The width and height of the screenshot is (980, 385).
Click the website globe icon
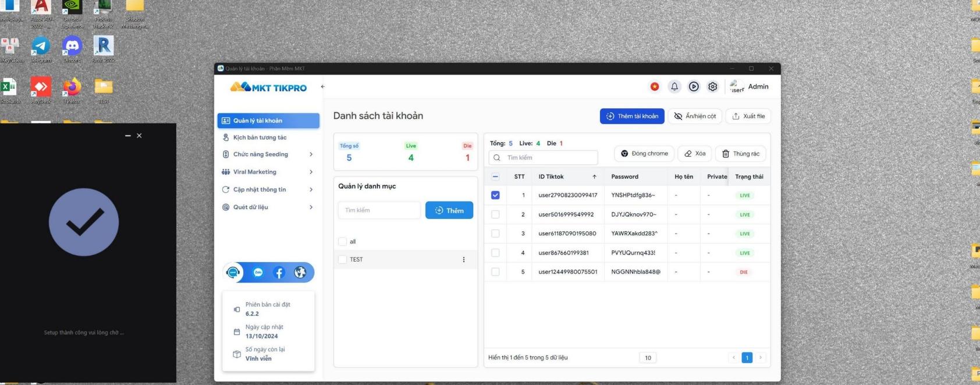tap(300, 273)
